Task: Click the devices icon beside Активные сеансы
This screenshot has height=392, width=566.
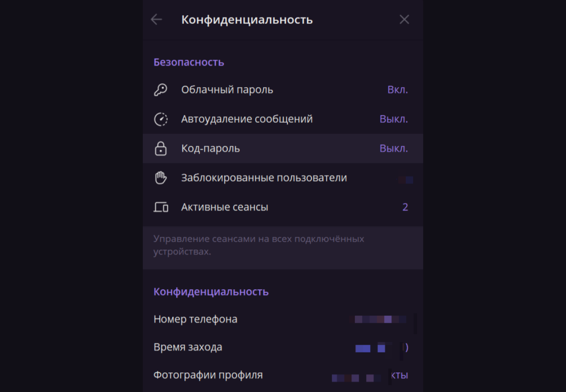Action: [161, 207]
